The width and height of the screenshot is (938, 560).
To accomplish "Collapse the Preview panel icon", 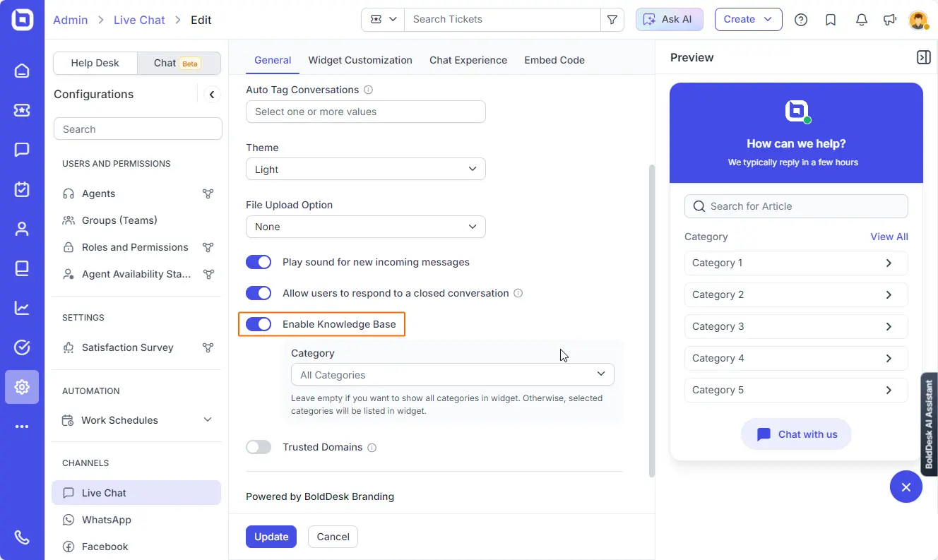I will coord(923,57).
